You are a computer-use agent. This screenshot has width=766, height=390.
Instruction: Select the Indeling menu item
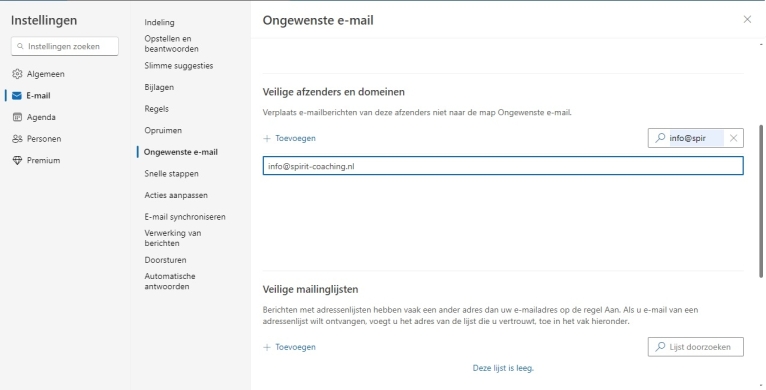tap(159, 22)
